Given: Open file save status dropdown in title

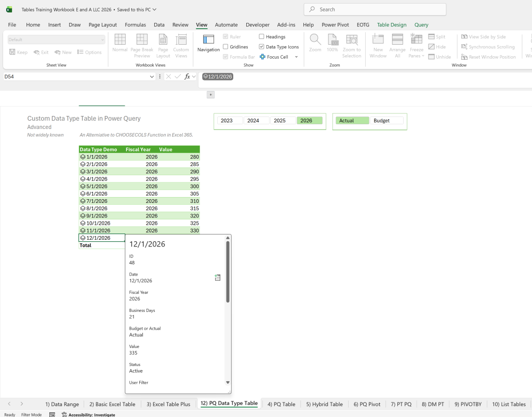Looking at the screenshot, I should [x=154, y=9].
